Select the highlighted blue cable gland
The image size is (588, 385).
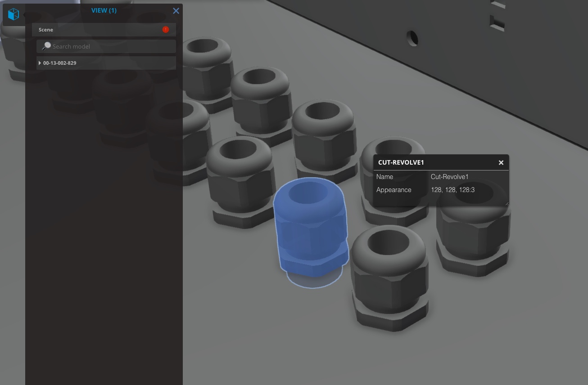pyautogui.click(x=311, y=234)
